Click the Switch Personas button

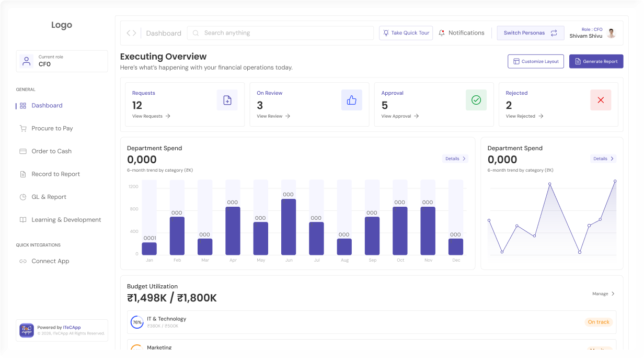531,33
